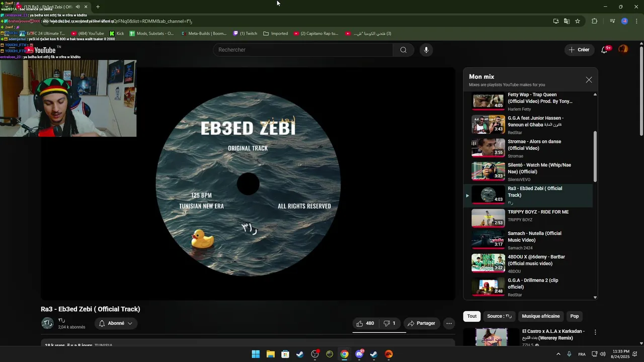The width and height of the screenshot is (644, 362).
Task: Open the (484) YouTube bookmark
Action: coord(88,34)
